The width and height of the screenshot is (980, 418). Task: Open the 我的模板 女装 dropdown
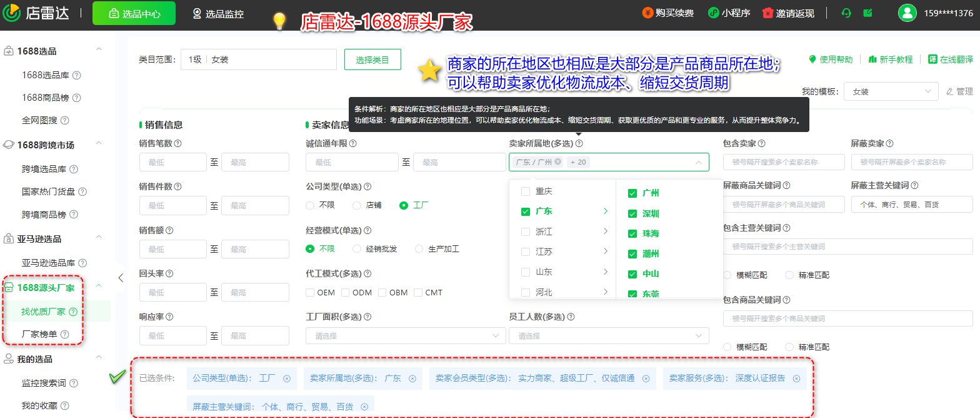coord(891,91)
